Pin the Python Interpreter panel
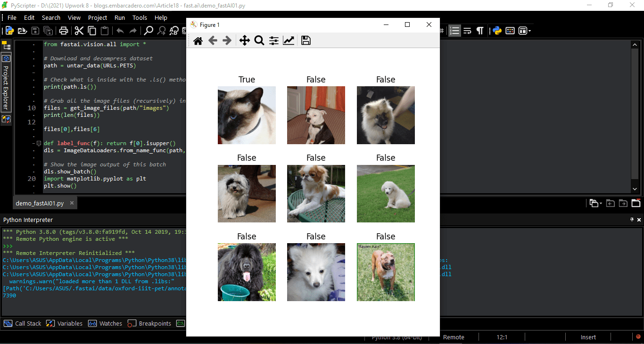 pos(632,220)
